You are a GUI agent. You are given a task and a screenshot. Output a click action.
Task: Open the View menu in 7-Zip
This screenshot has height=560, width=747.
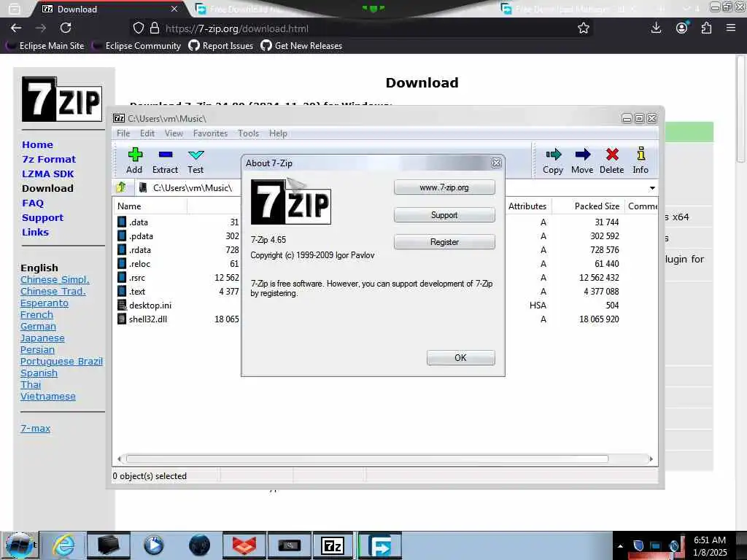pyautogui.click(x=174, y=134)
